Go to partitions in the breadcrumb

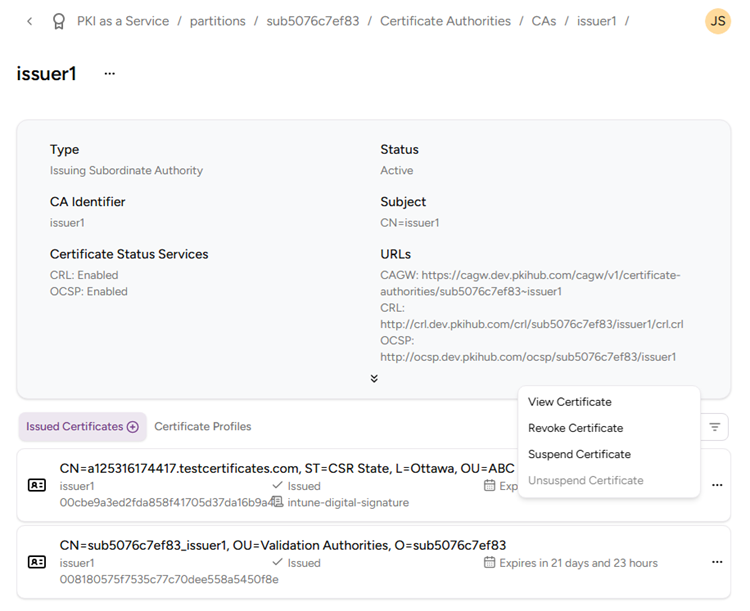coord(217,21)
